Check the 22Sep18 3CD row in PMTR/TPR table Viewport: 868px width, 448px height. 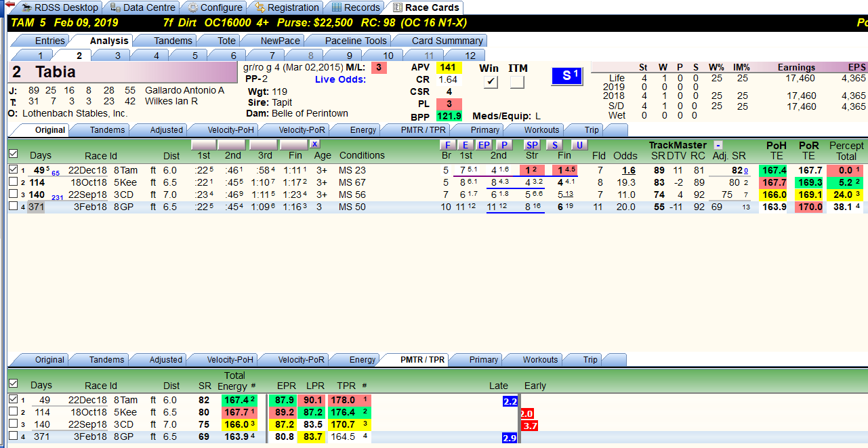click(x=14, y=424)
